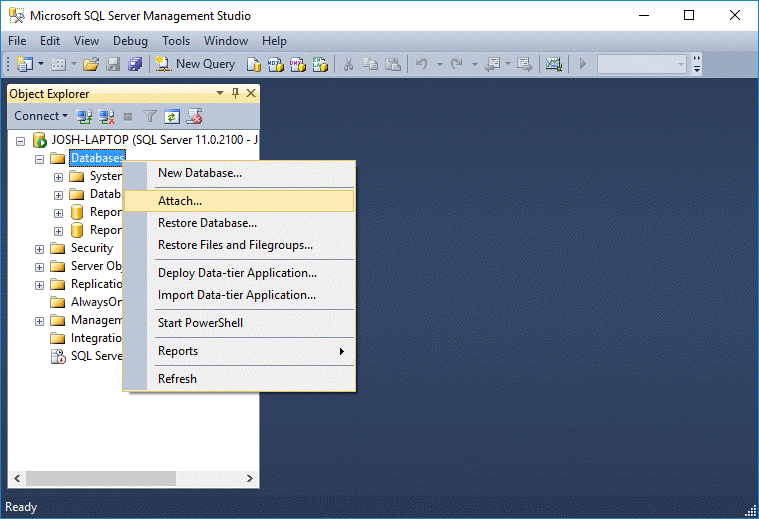
Task: Open File toolbar folder icon
Action: 91,64
